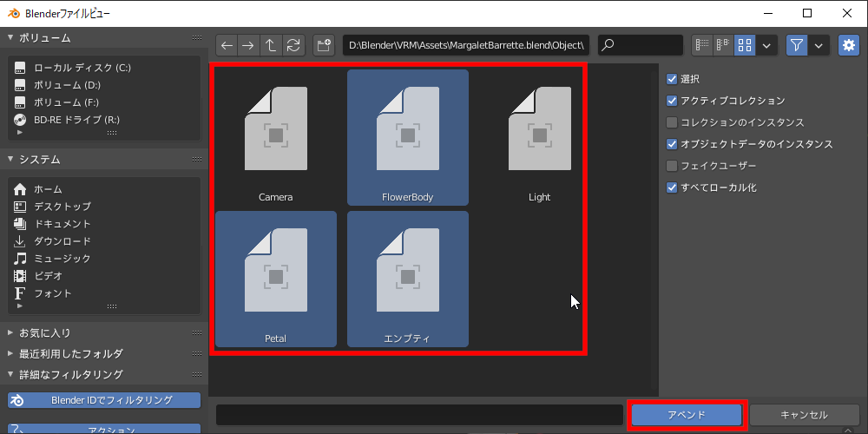Expand volumes list small triangle
The image size is (868, 434).
(20, 133)
